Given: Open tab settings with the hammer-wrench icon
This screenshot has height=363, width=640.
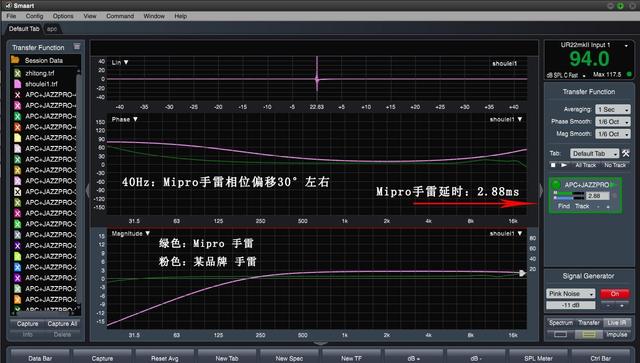Looking at the screenshot, I should click(x=625, y=153).
